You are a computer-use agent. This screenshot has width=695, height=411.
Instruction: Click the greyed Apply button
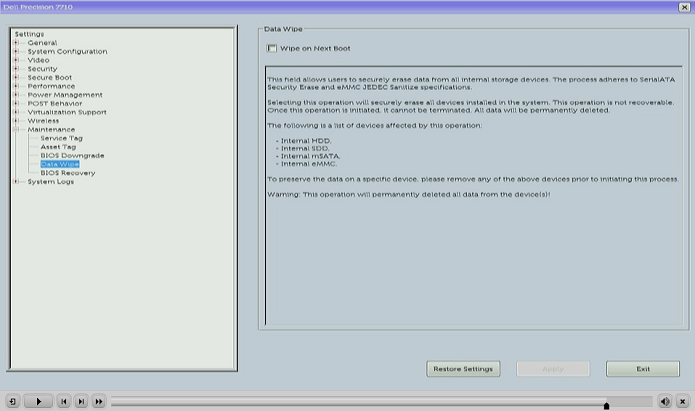click(x=553, y=369)
